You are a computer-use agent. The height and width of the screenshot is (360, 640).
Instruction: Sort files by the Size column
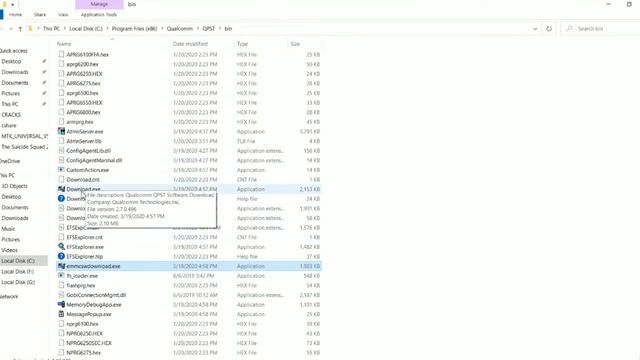[x=295, y=44]
